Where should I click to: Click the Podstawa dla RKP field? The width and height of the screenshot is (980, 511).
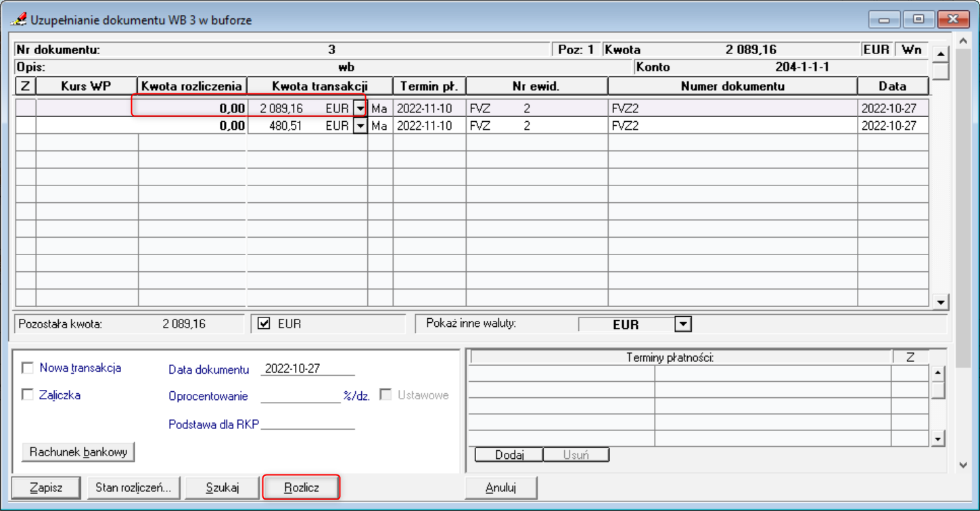(x=308, y=424)
